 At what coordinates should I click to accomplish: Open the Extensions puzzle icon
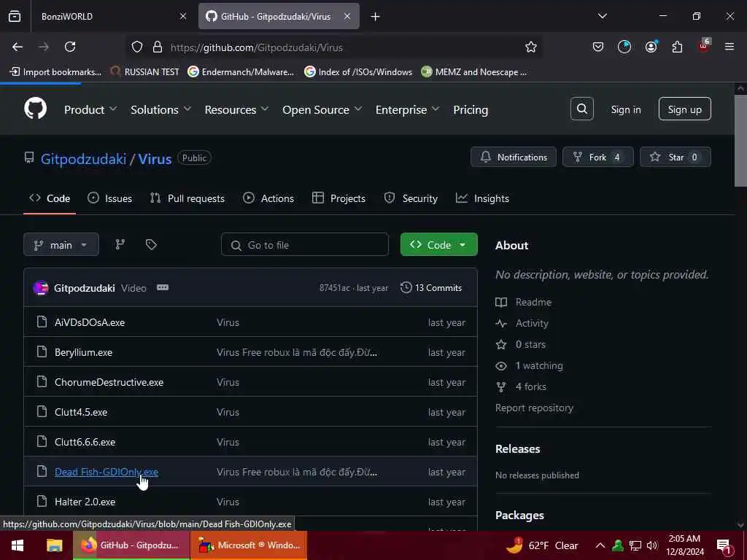pyautogui.click(x=677, y=47)
